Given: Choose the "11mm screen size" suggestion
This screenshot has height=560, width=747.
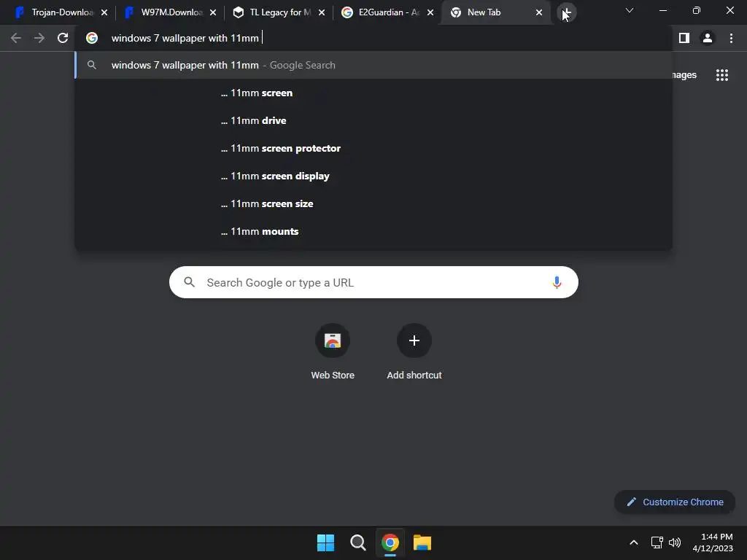Looking at the screenshot, I should tap(373, 203).
